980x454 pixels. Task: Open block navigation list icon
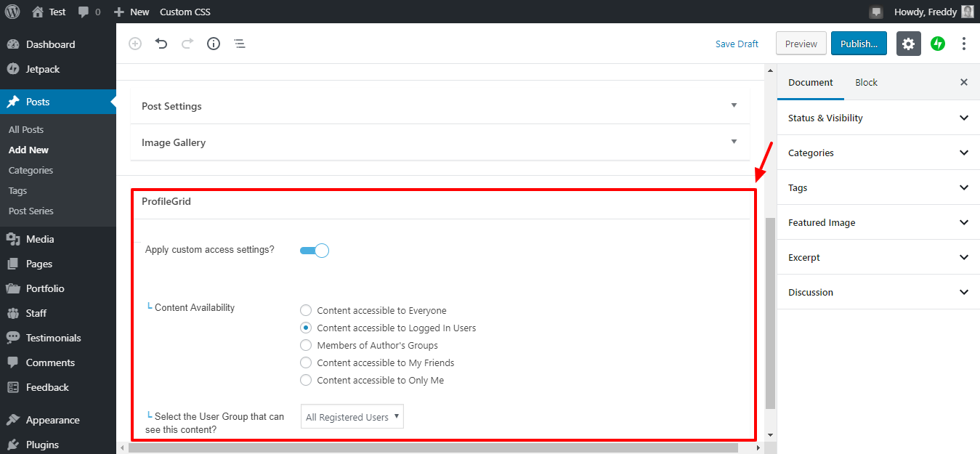[x=240, y=44]
